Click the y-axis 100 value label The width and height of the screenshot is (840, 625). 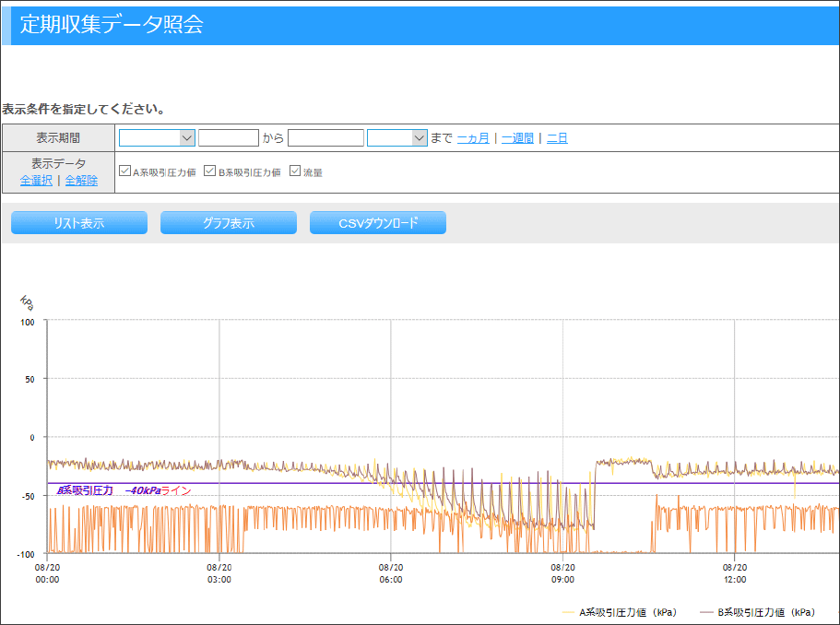(28, 322)
